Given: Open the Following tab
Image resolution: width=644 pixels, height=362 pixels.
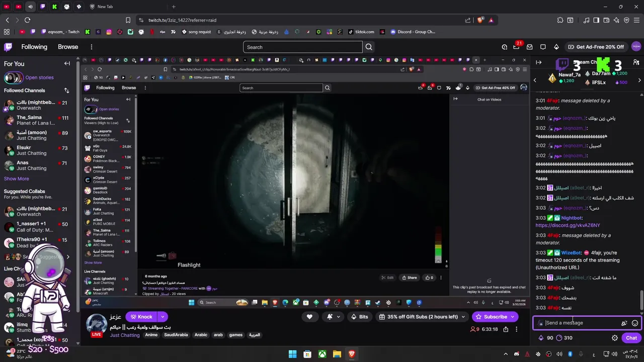Looking at the screenshot, I should 34,47.
